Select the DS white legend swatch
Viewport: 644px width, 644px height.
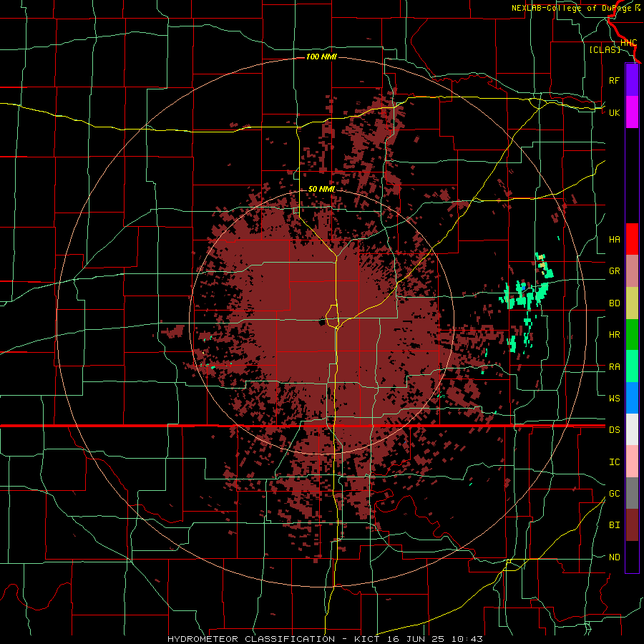(x=632, y=429)
